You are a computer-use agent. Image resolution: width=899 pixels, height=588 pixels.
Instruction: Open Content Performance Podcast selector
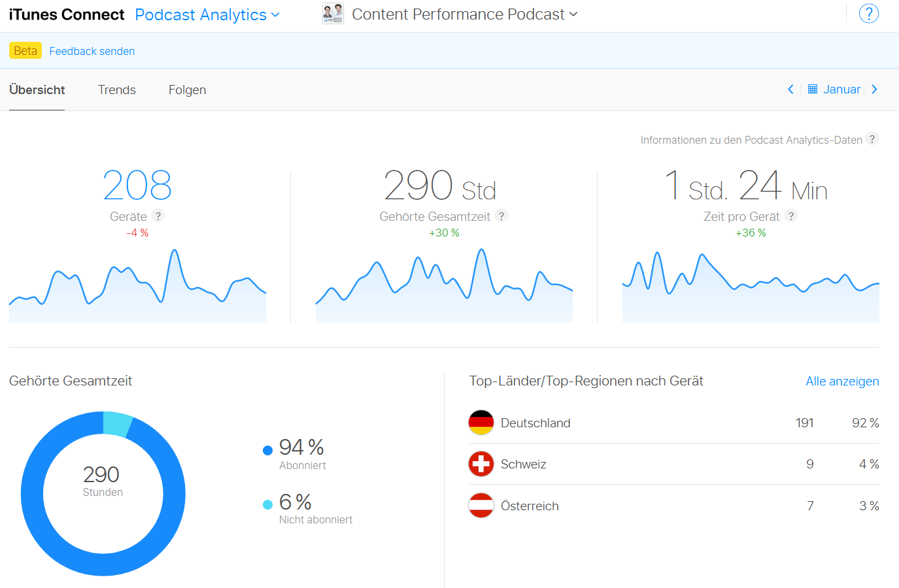coord(465,14)
